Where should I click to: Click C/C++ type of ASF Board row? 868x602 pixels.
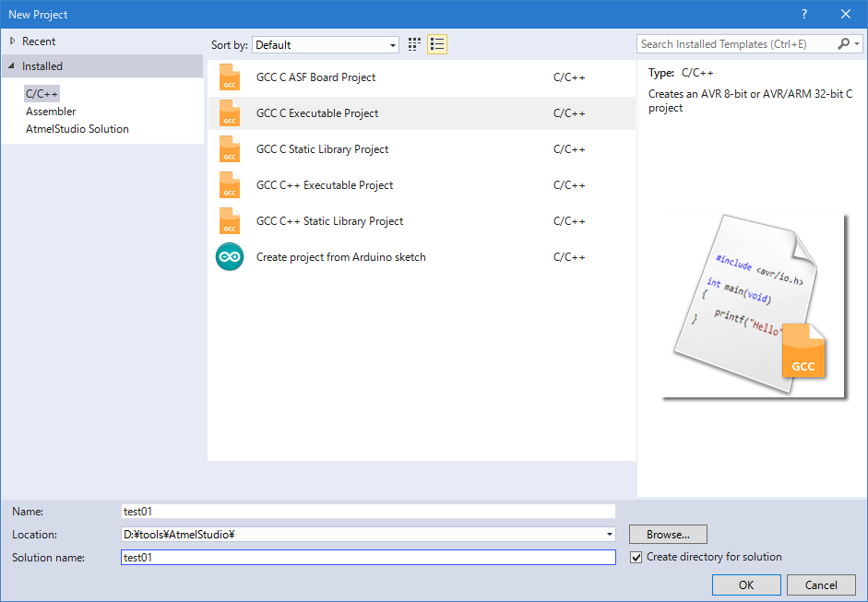pos(569,77)
